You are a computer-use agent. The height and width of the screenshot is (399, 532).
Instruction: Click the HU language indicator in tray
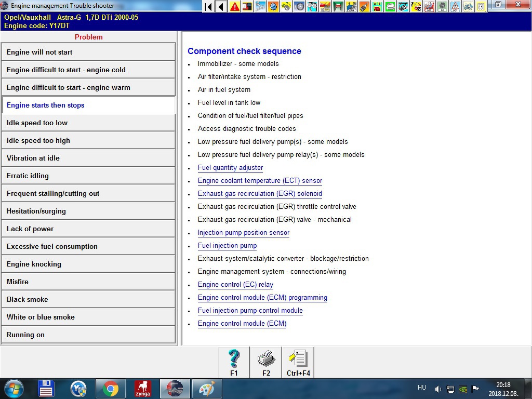click(422, 388)
